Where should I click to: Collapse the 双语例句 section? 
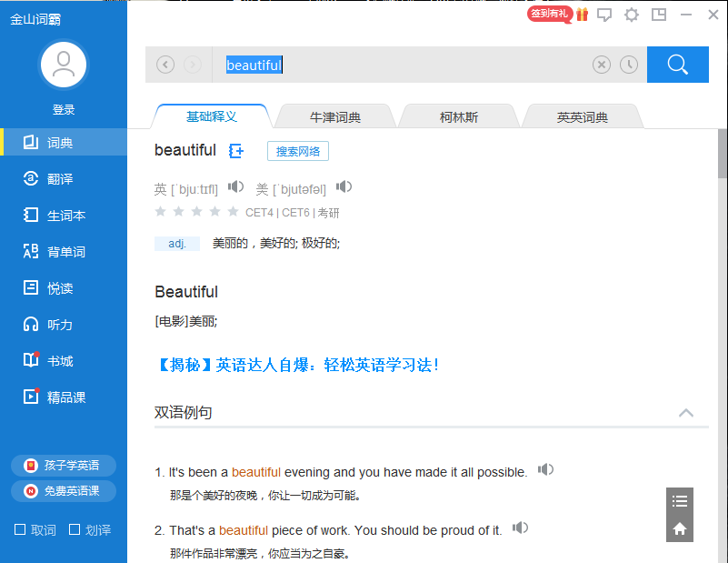pyautogui.click(x=686, y=413)
